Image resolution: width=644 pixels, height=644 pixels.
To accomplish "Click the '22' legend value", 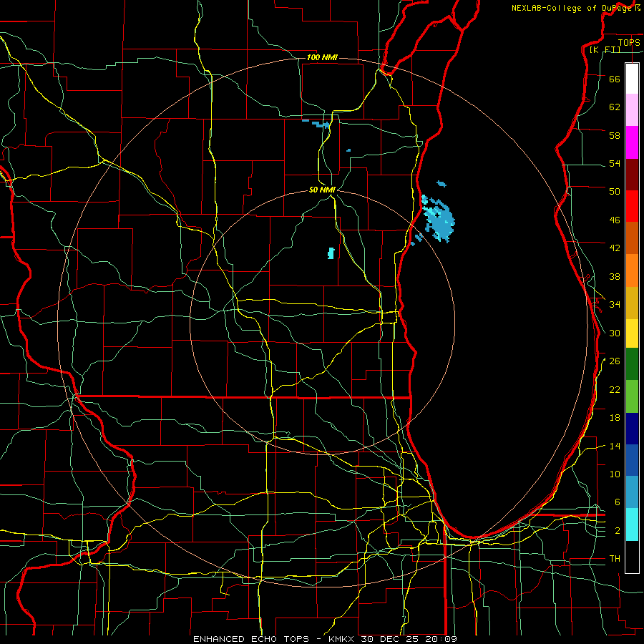I will (615, 390).
